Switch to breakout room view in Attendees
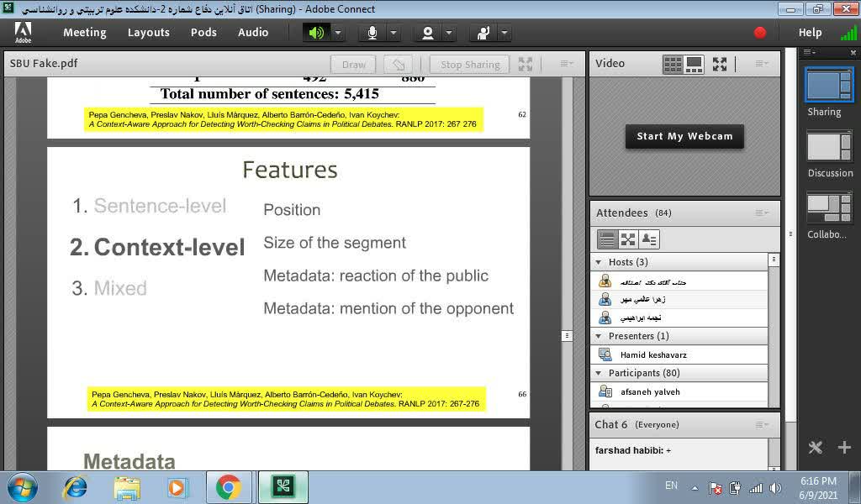Viewport: 861px width, 504px height. coord(628,239)
